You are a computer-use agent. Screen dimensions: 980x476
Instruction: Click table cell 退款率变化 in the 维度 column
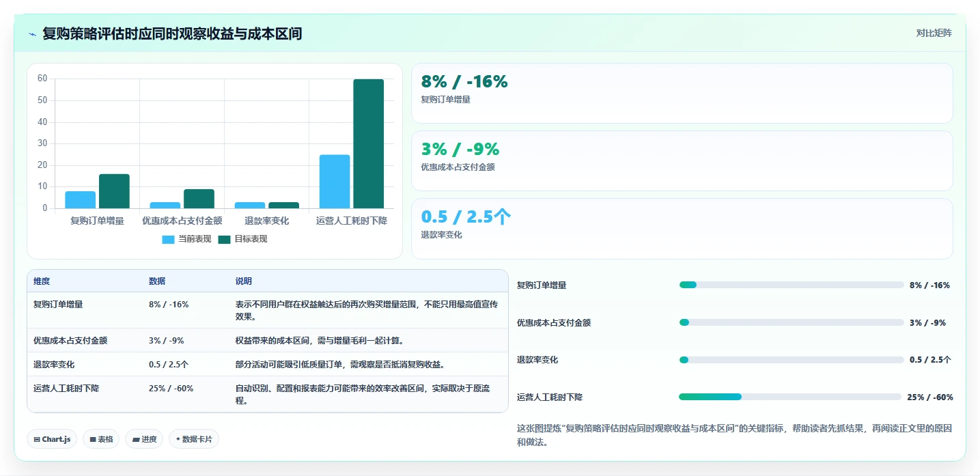(54, 364)
